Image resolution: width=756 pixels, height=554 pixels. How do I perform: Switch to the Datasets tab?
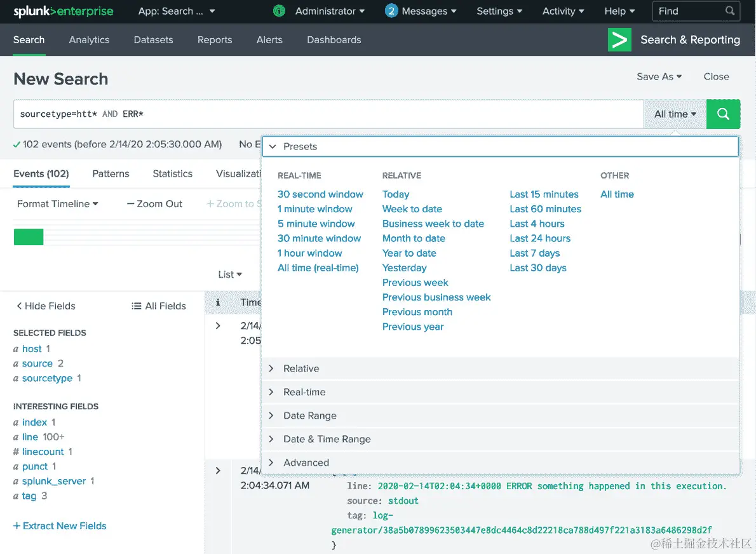153,40
